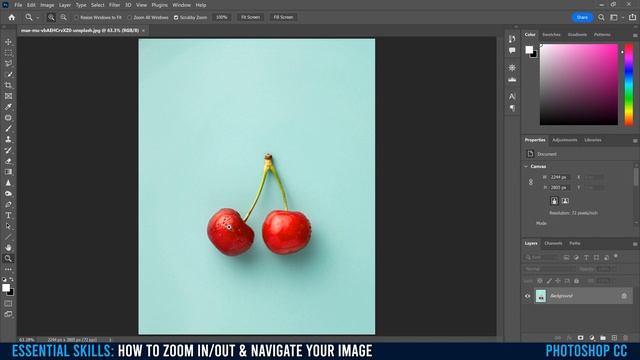The height and width of the screenshot is (360, 640).
Task: Select the Clone Stamp tool
Action: pos(8,139)
